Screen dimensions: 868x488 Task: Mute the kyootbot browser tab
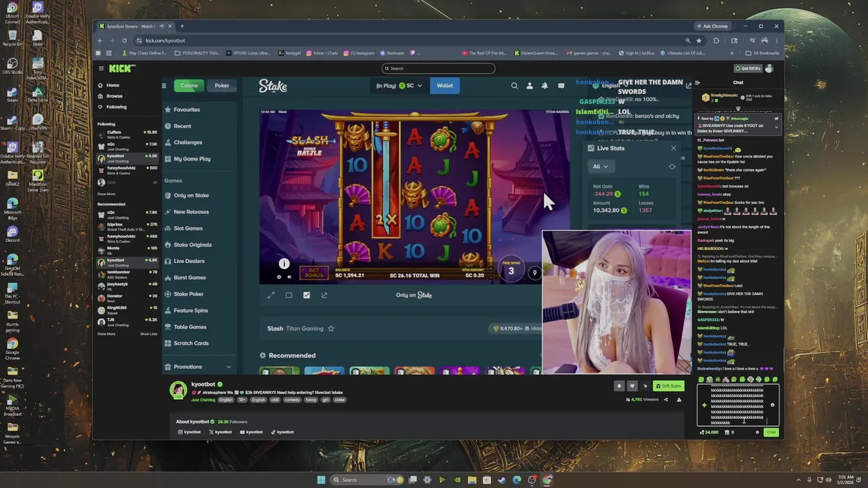pyautogui.click(x=161, y=26)
